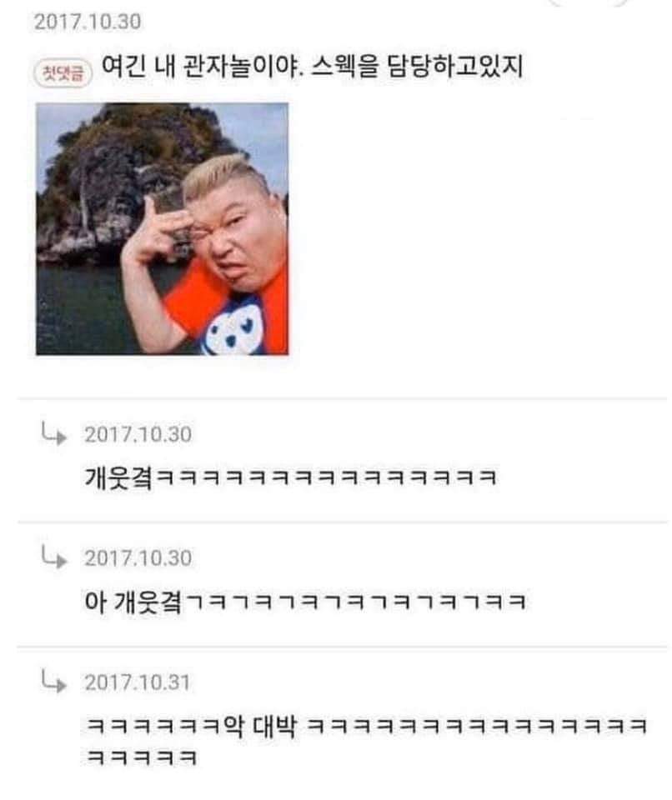
Task: Click the last wrapped line of ㅋㅋㅋㅋㅋ
Action: [142, 757]
